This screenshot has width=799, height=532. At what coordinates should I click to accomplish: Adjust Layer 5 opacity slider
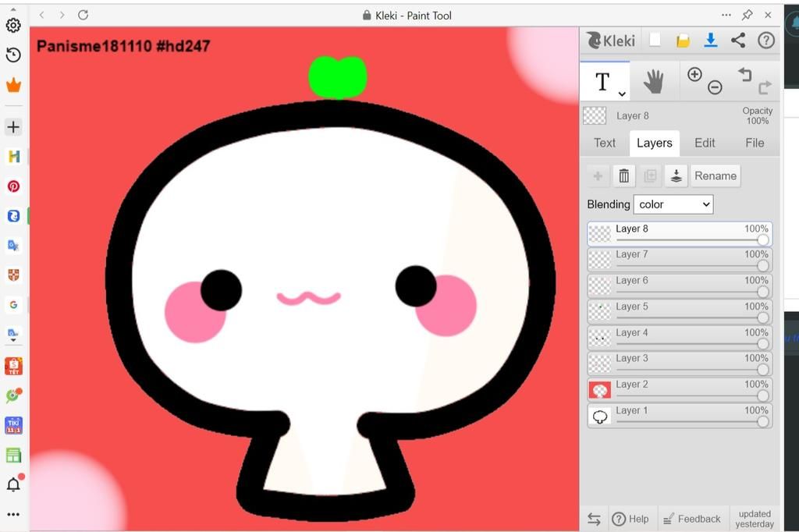[x=763, y=317]
